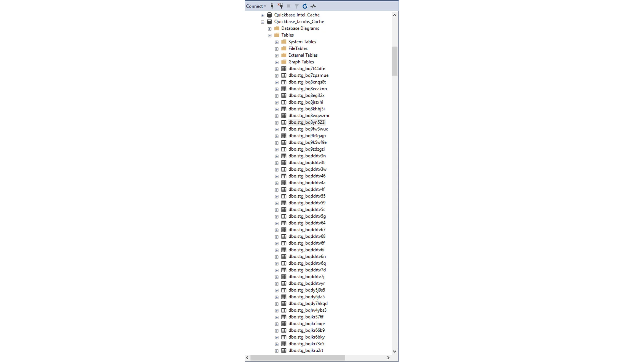Select the Database Diagrams node

point(300,28)
